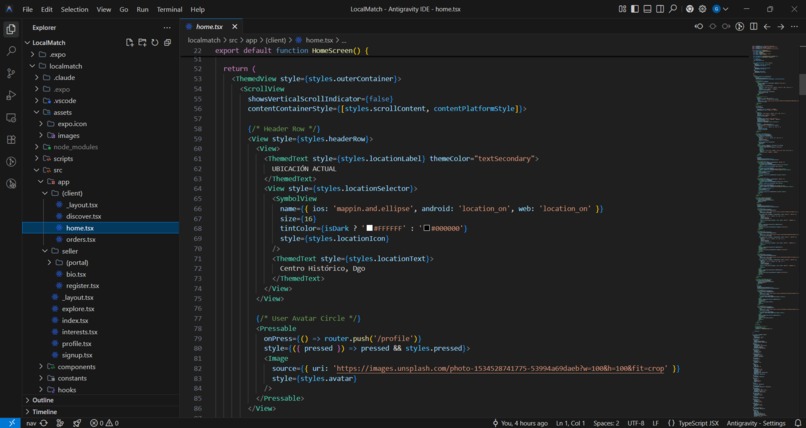This screenshot has width=806, height=428.
Task: Select the home.tsx editor tab
Action: (x=211, y=27)
